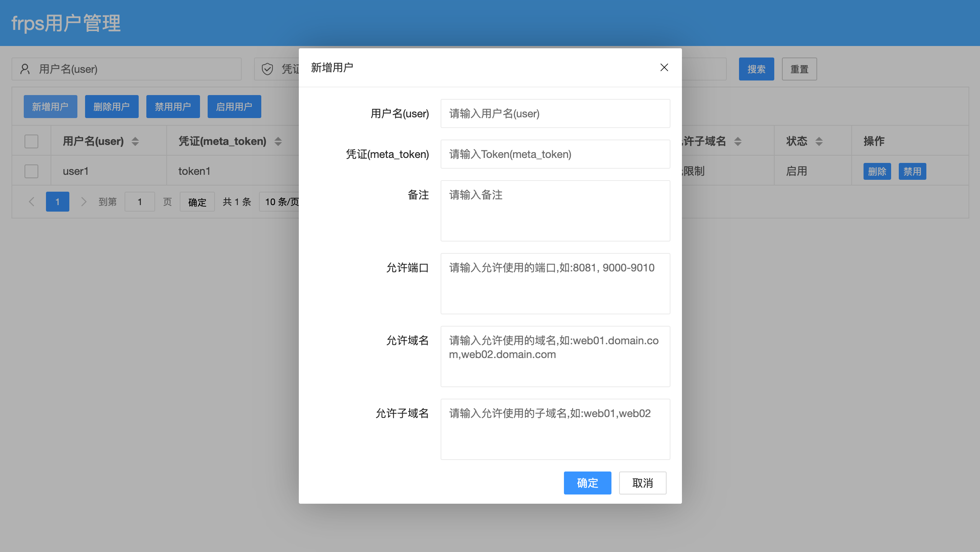Click the shield icon in the credential search field
Image resolution: width=980 pixels, height=552 pixels.
pyautogui.click(x=267, y=69)
